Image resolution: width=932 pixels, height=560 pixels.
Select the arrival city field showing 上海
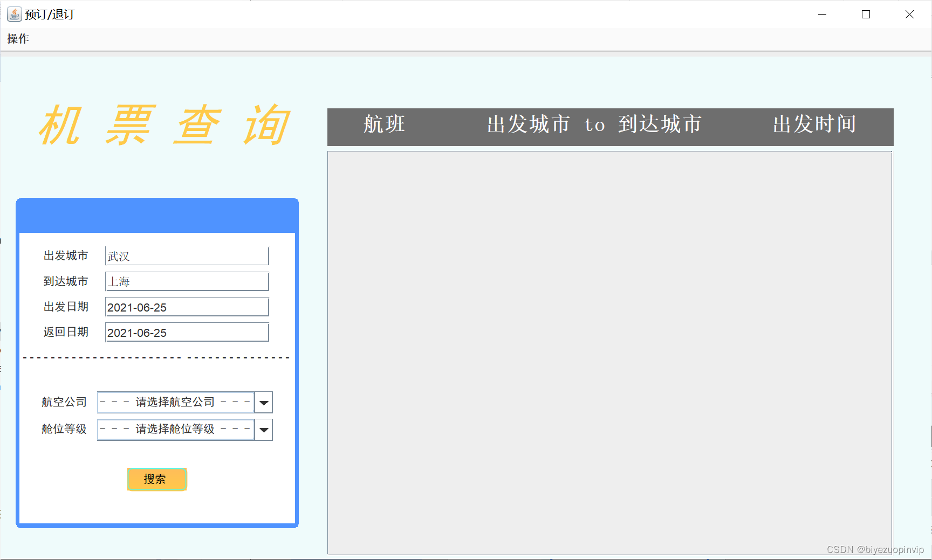[x=187, y=281]
